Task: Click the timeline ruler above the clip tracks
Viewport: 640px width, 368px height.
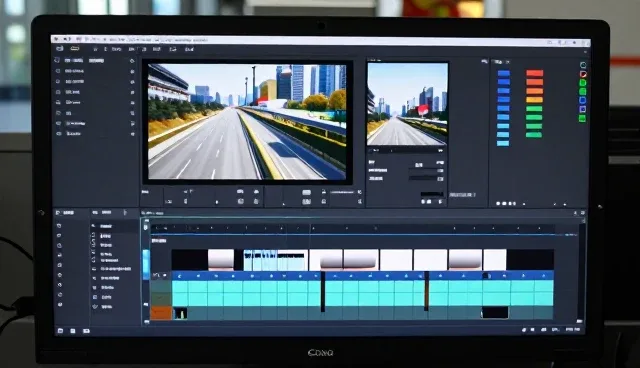Action: point(353,228)
